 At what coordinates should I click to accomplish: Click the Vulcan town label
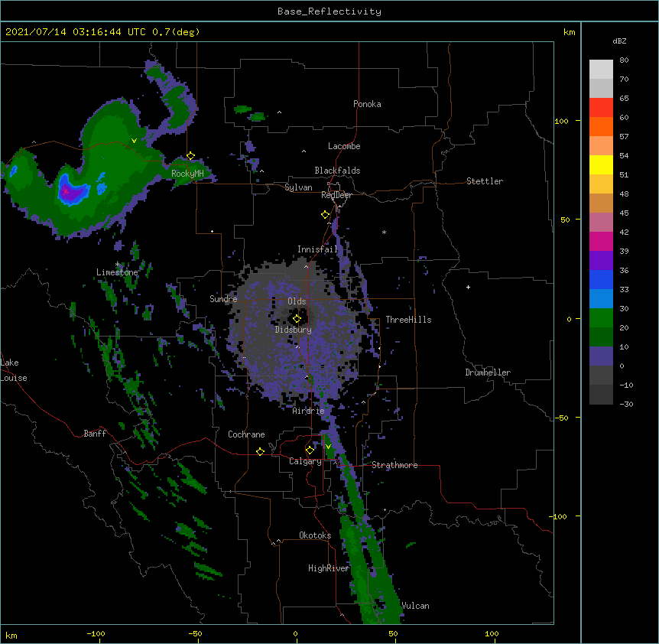coord(415,606)
